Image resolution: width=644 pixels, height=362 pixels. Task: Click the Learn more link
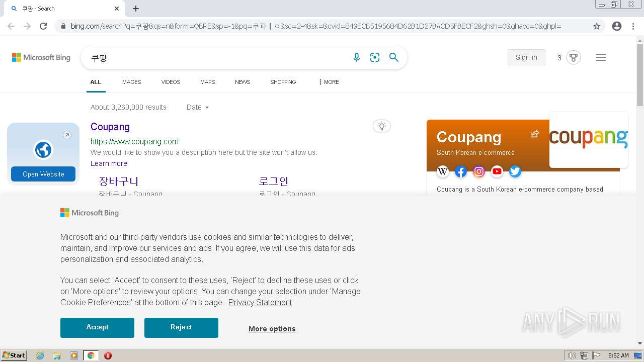pyautogui.click(x=109, y=163)
